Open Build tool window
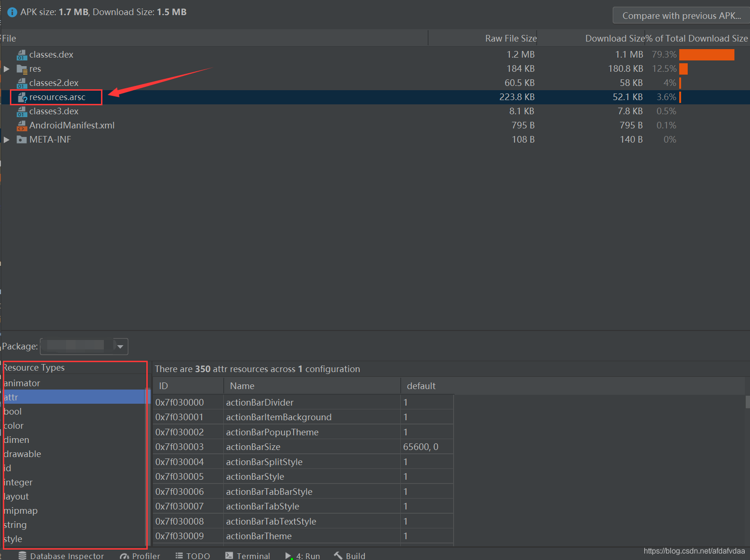 (x=349, y=556)
